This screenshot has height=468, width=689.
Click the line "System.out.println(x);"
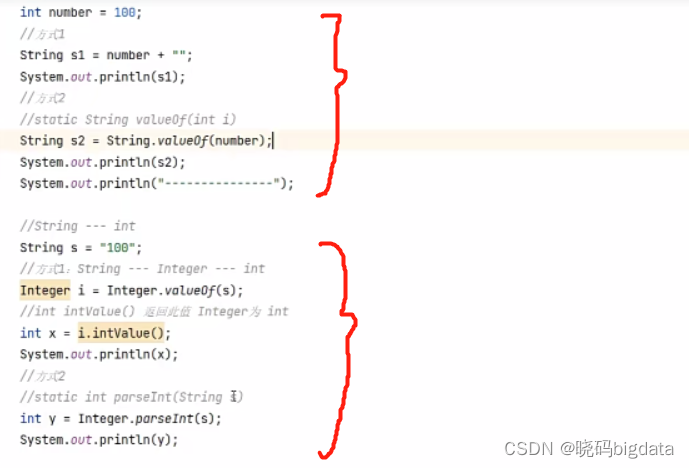tap(99, 354)
